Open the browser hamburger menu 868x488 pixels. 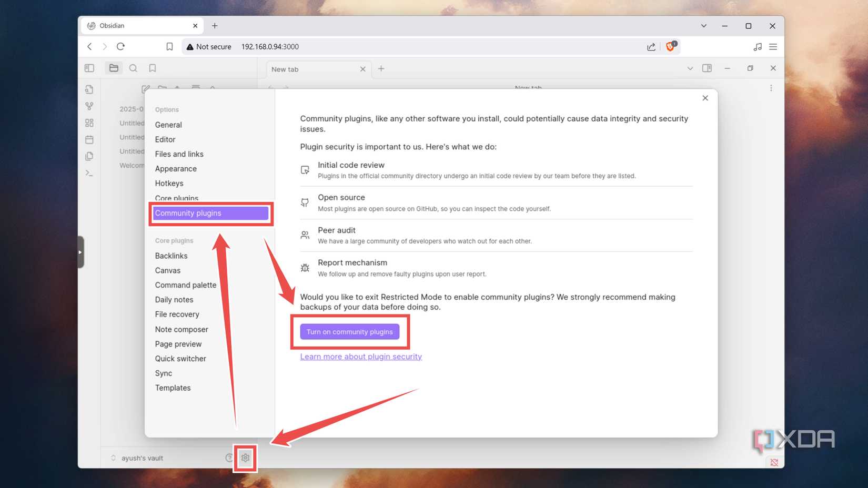click(x=773, y=47)
